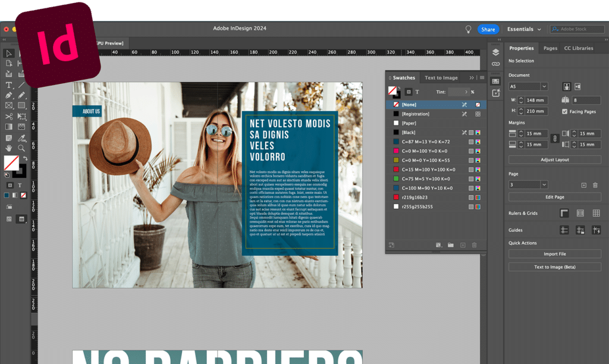The height and width of the screenshot is (364, 609).
Task: Create new swatch in Swatches panel
Action: click(463, 245)
